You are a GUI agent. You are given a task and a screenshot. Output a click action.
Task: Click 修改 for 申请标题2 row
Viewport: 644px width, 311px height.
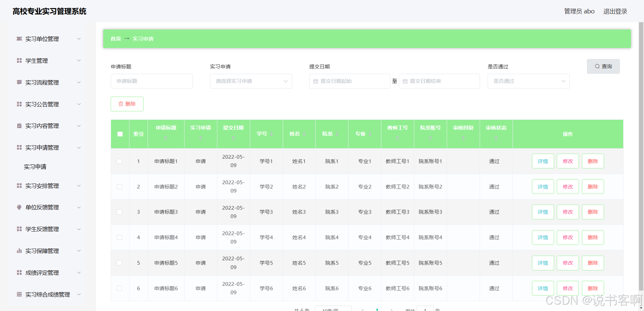click(568, 187)
